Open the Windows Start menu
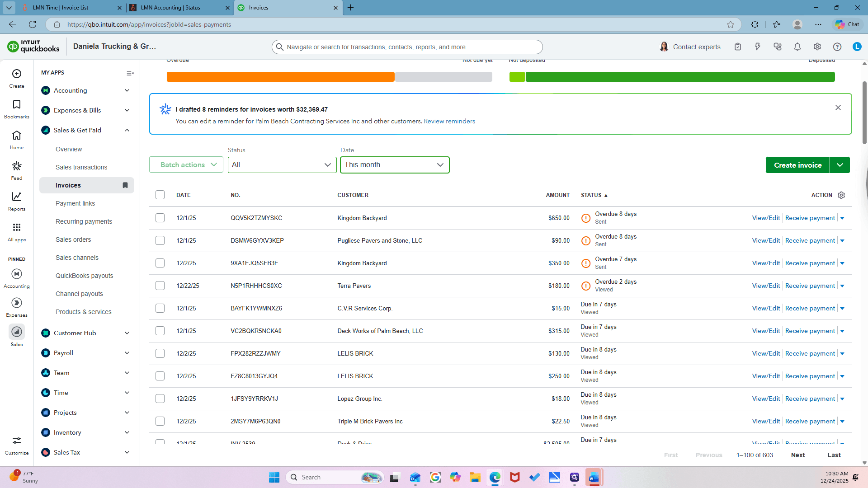The height and width of the screenshot is (488, 868). pyautogui.click(x=274, y=477)
